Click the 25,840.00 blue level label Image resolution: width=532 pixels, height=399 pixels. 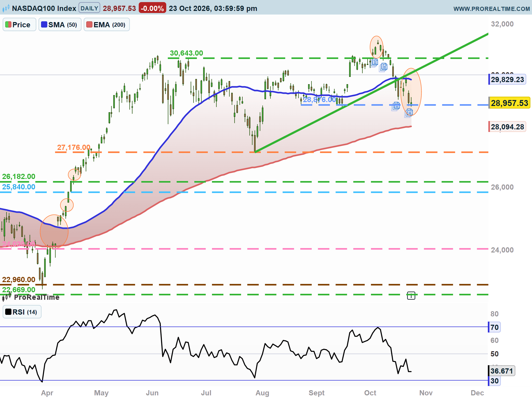(19, 187)
